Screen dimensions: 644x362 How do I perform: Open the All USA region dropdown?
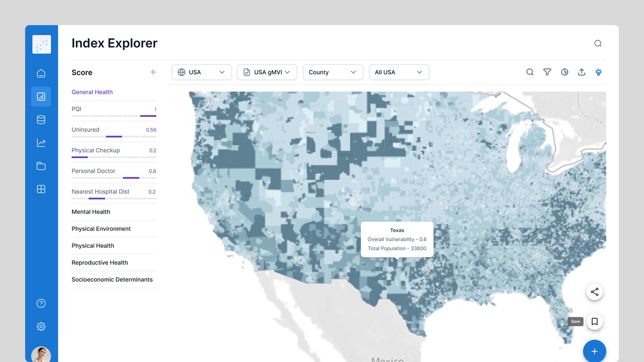click(x=399, y=72)
